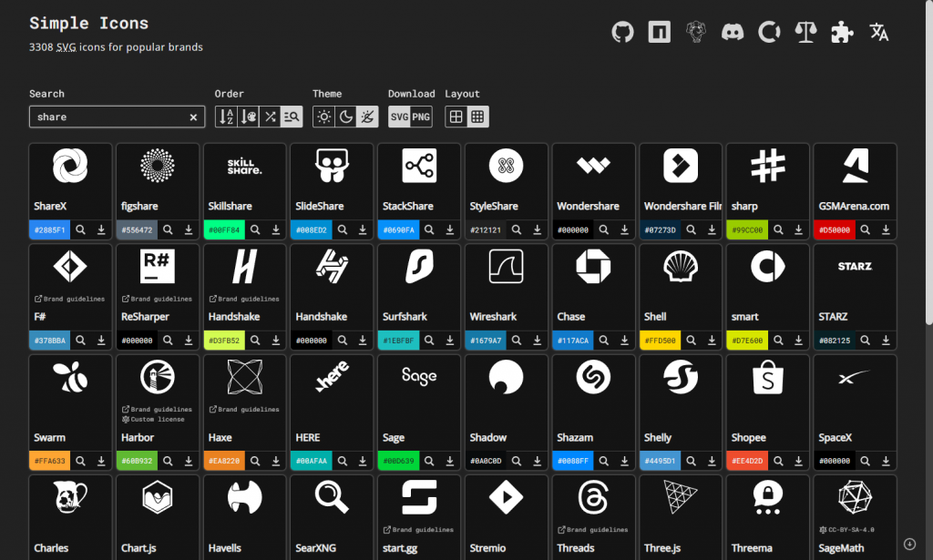Click the Shopee logo image
Image resolution: width=933 pixels, height=560 pixels.
[767, 377]
